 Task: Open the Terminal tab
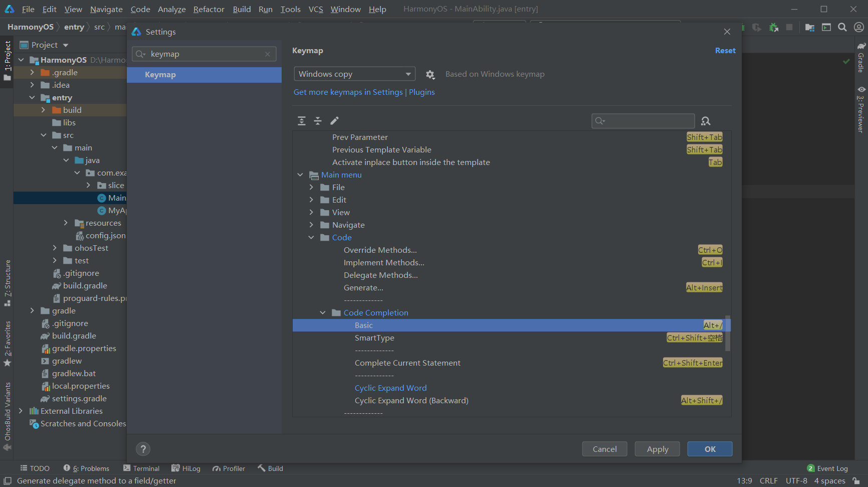(141, 468)
